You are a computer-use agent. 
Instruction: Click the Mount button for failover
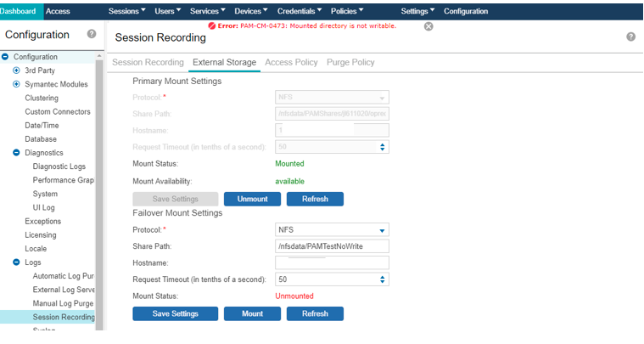point(252,313)
